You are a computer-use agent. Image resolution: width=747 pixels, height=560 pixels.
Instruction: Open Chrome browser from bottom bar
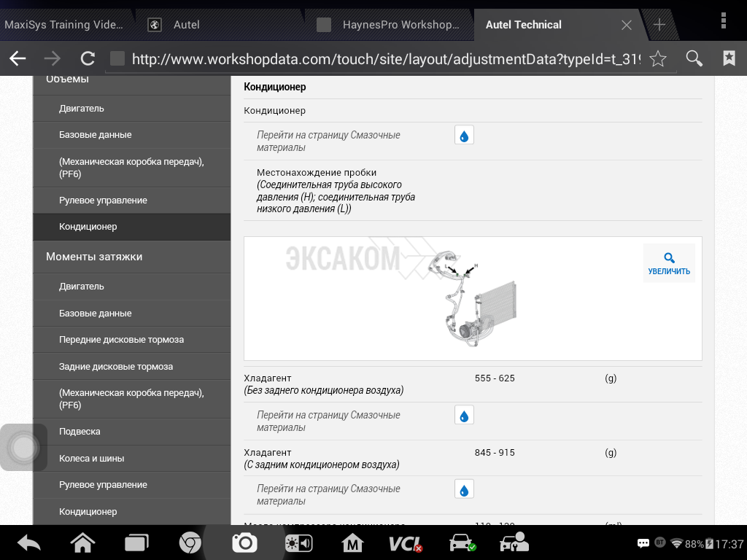pyautogui.click(x=190, y=542)
